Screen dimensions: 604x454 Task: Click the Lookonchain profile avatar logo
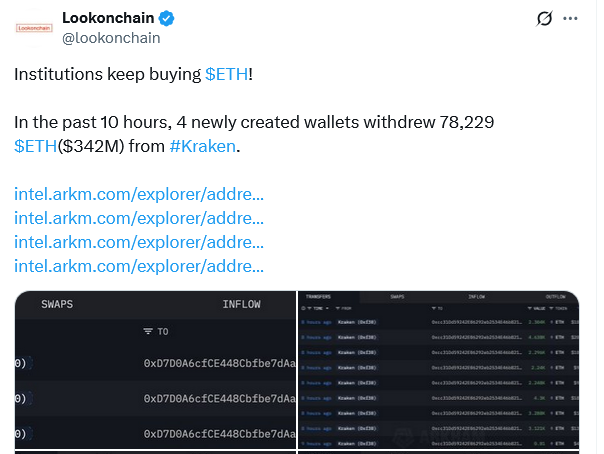(x=34, y=28)
